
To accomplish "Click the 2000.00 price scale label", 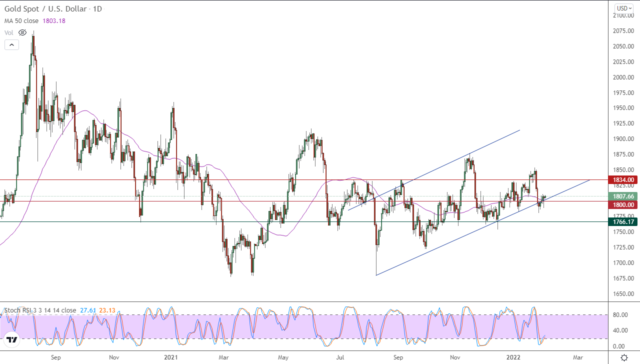I will tap(622, 77).
